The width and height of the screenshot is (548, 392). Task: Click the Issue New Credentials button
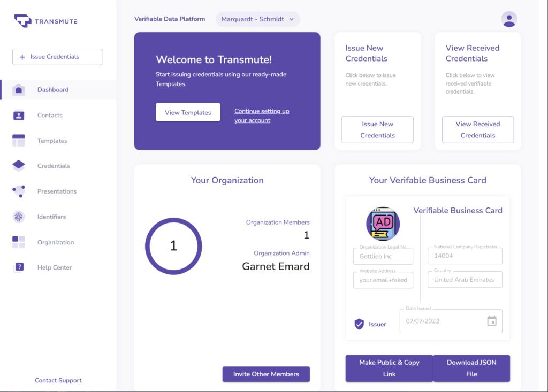click(377, 129)
